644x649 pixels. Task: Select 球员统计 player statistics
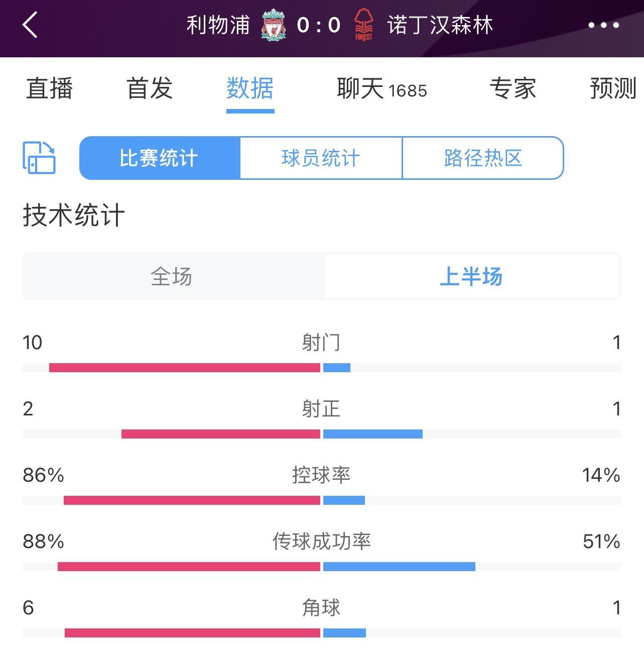321,158
